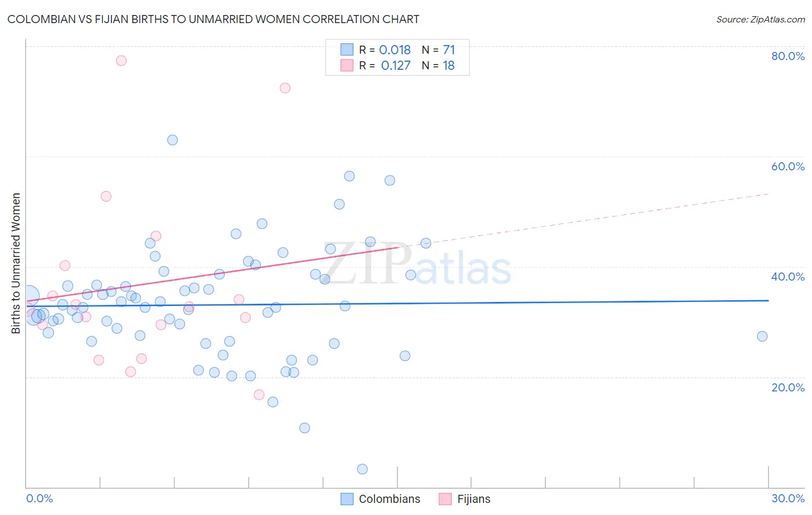The height and width of the screenshot is (515, 812).
Task: Select the highest pink Fijian data point
Action: 121,61
